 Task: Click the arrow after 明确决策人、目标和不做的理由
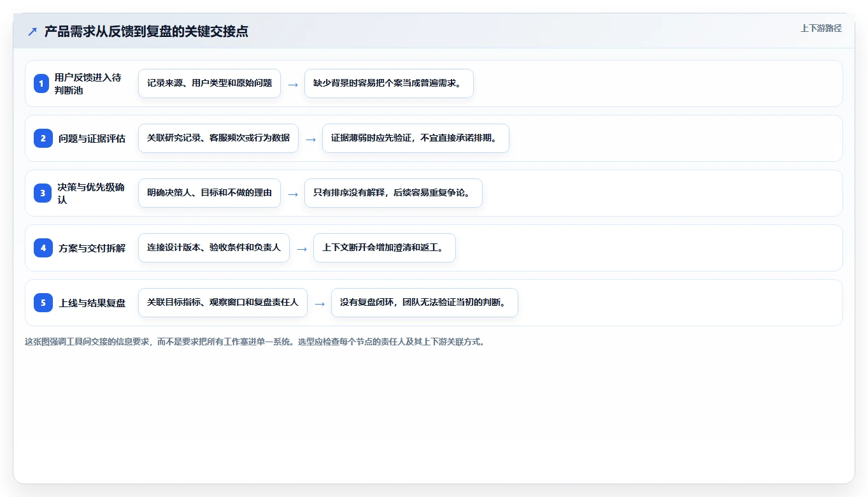pyautogui.click(x=293, y=194)
